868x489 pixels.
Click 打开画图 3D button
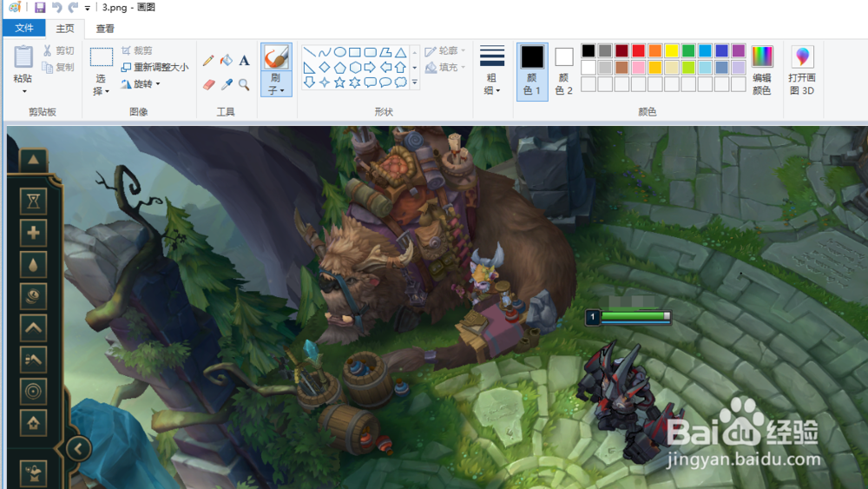click(x=802, y=69)
